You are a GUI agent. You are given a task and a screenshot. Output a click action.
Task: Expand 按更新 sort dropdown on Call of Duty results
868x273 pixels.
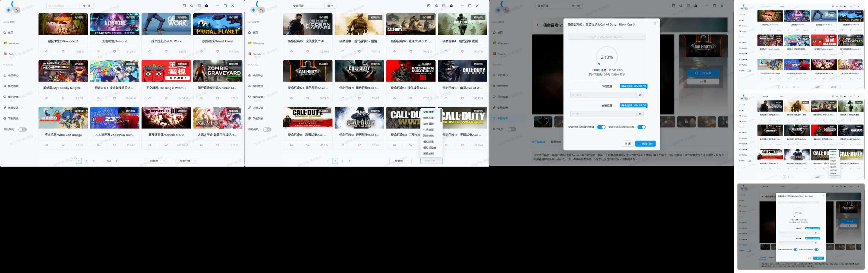pos(401,161)
